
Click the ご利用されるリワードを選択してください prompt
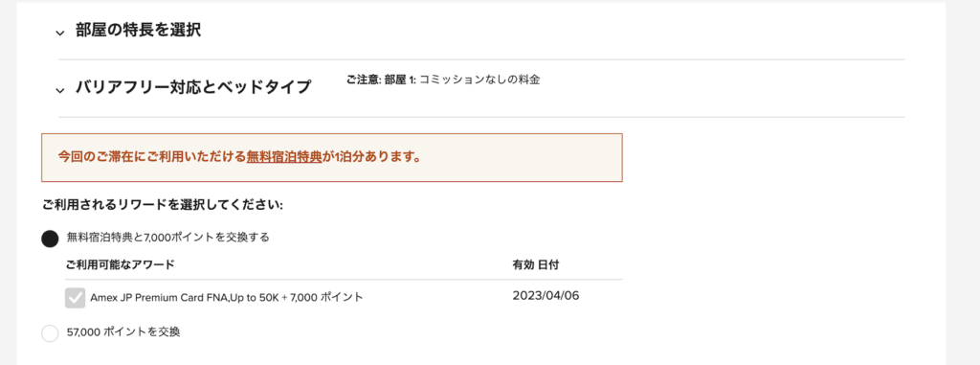click(x=163, y=205)
